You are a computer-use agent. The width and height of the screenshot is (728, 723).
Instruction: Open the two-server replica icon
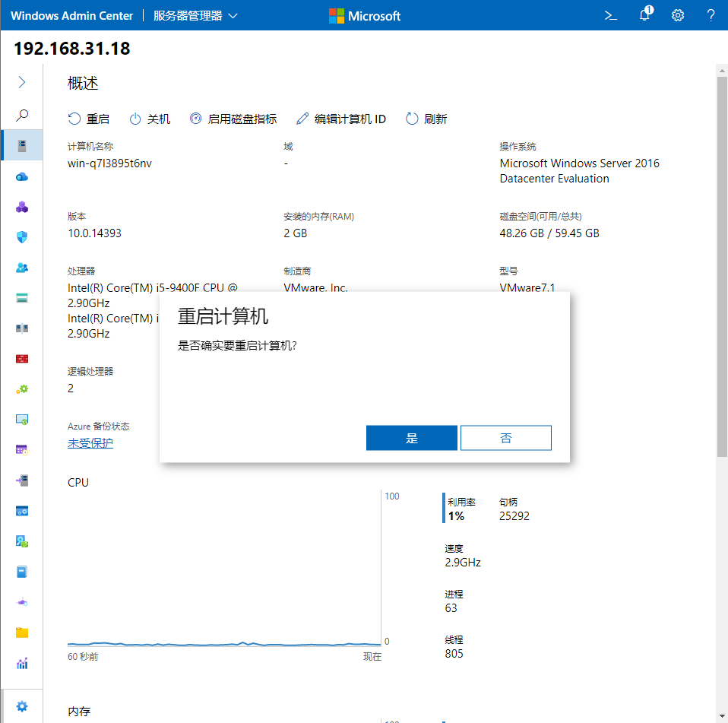pos(22,328)
